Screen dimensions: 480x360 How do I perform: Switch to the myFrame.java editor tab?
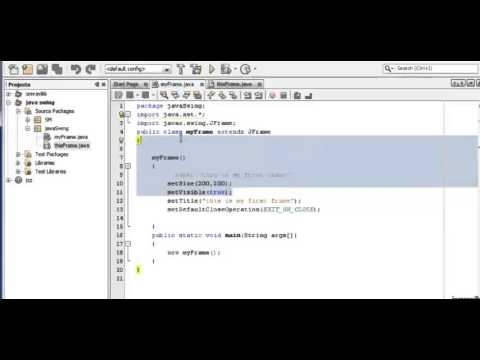pos(177,84)
